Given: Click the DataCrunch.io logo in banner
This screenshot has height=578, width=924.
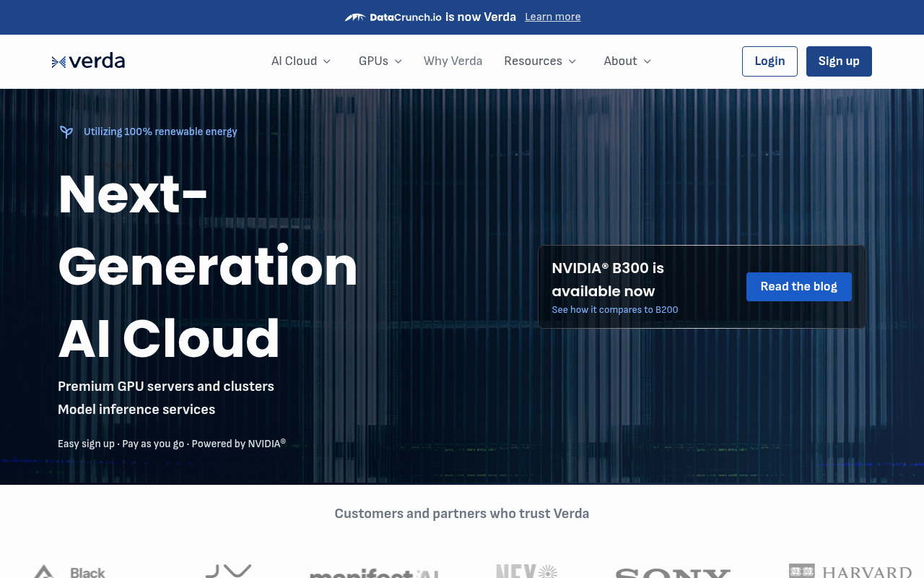Looking at the screenshot, I should point(393,17).
